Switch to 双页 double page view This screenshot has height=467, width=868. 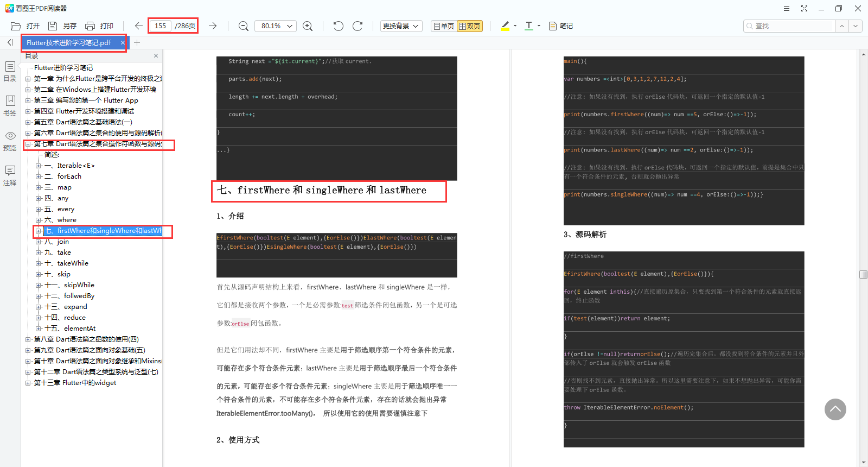pyautogui.click(x=470, y=26)
